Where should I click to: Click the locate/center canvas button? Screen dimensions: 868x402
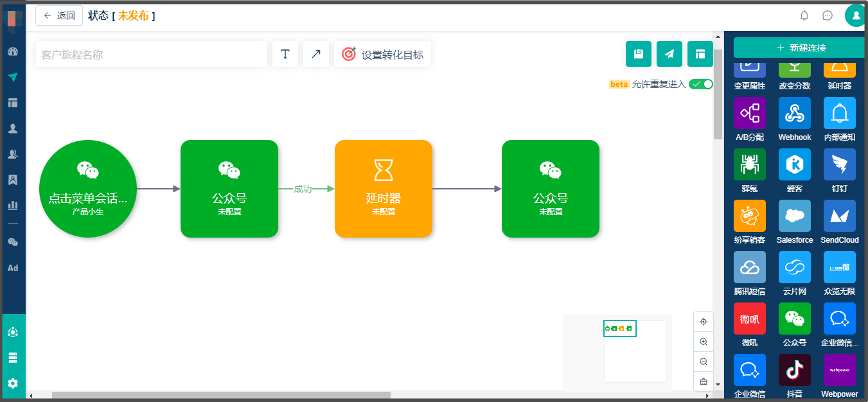pos(704,322)
